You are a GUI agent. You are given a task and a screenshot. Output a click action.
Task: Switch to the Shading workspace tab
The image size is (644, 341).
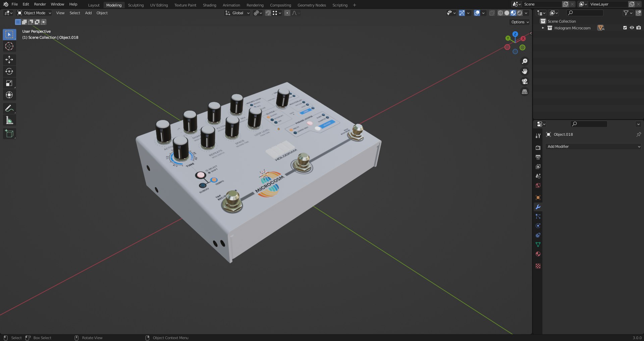point(209,5)
